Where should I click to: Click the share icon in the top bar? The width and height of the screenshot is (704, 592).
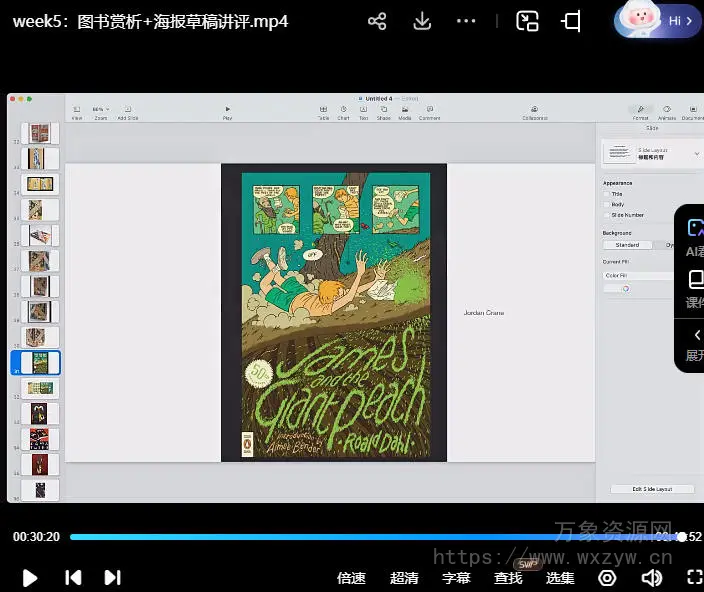(x=377, y=21)
